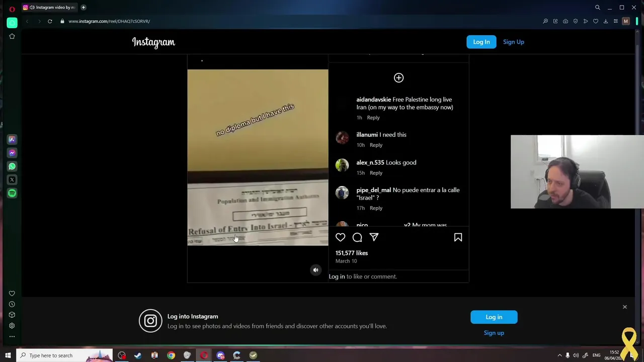Open the Opera sidebar home workspace icon
The image size is (644, 362).
pyautogui.click(x=12, y=23)
